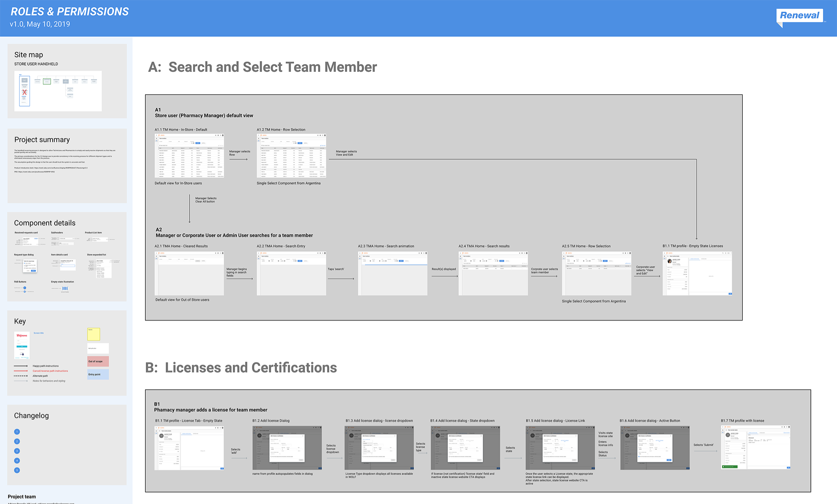Switch to the Licenses tab in the B1.7 TM profile
The width and height of the screenshot is (837, 504).
coord(753,433)
